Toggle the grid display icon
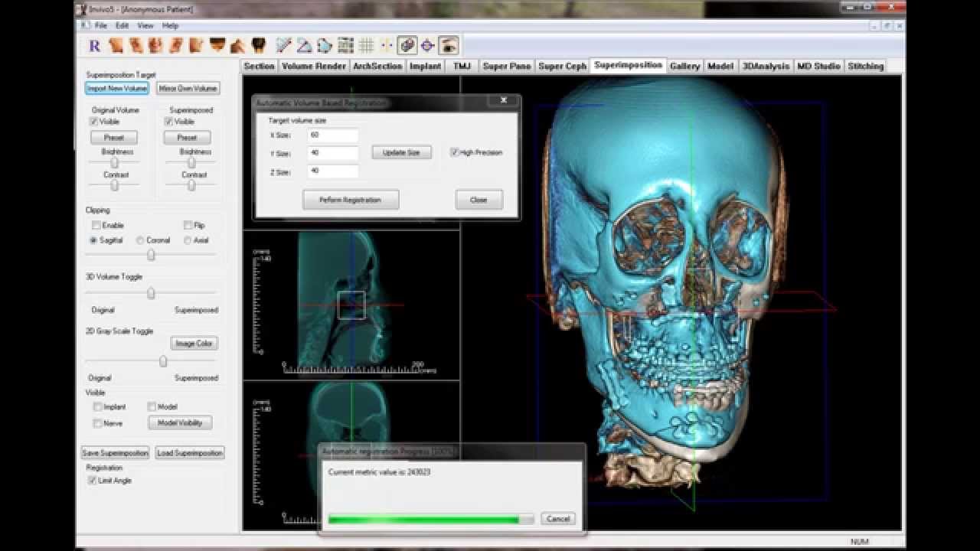 (366, 46)
